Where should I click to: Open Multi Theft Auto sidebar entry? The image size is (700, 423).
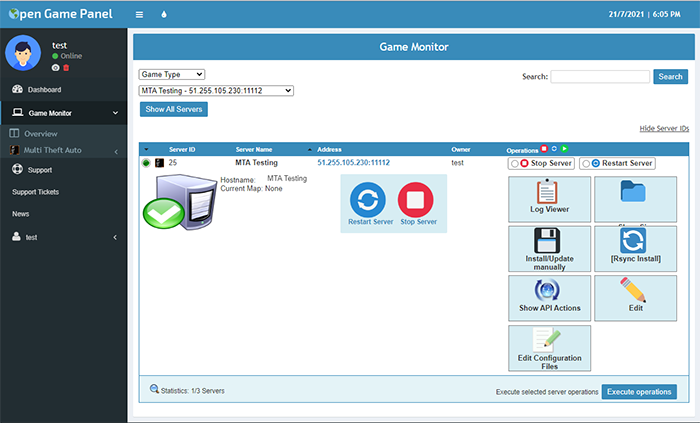click(x=52, y=150)
